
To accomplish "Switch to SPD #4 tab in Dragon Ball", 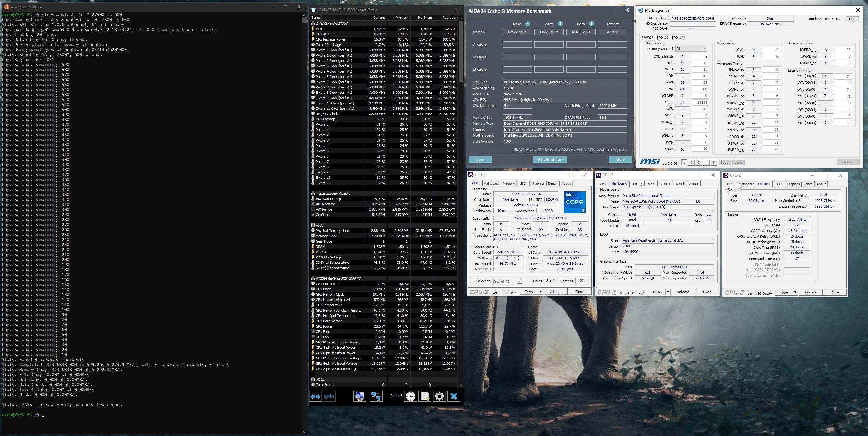I will pos(677,38).
